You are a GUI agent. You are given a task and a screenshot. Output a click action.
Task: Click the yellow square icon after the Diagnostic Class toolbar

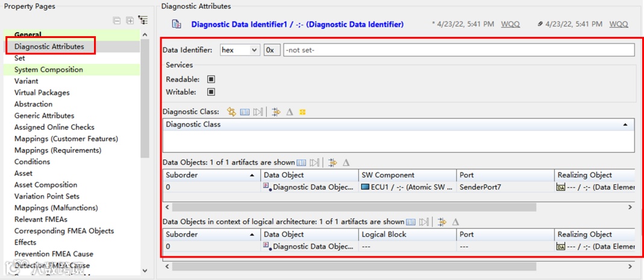302,112
